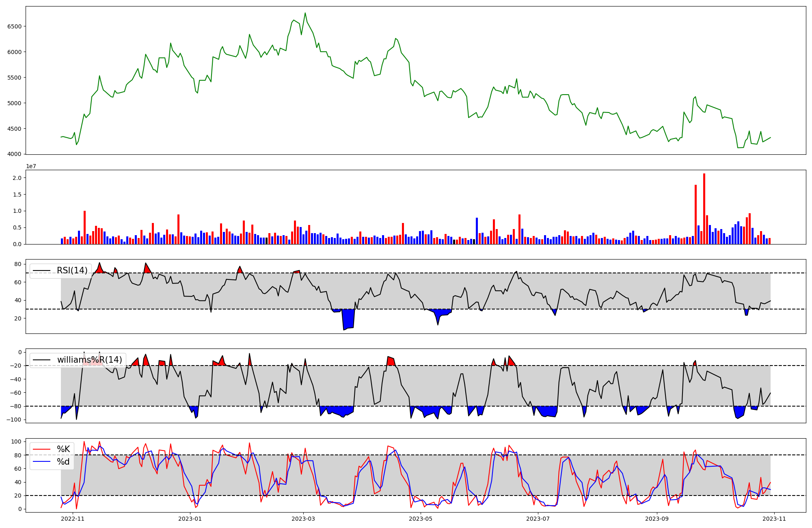Click the red line sample beside %K
Screen dimensions: 812x528
[x=42, y=449]
